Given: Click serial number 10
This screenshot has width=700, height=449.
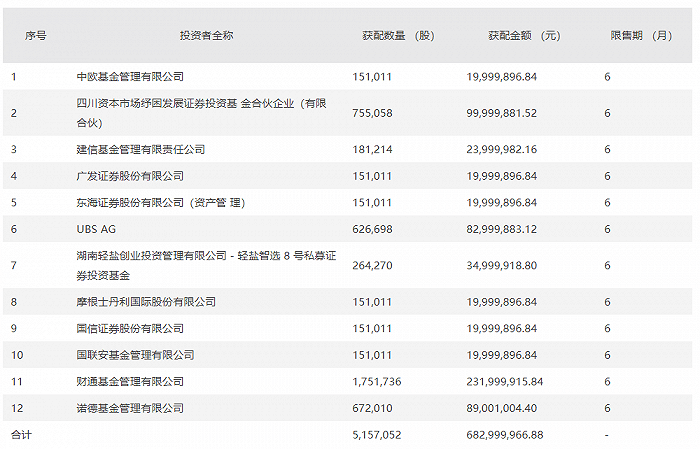Looking at the screenshot, I should coord(17,355).
